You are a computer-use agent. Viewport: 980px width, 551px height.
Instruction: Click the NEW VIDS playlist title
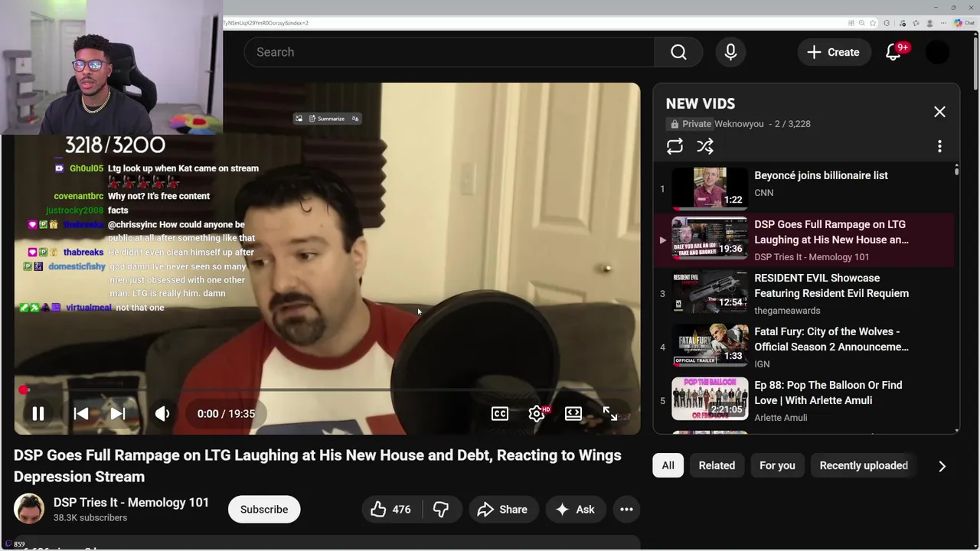coord(700,103)
